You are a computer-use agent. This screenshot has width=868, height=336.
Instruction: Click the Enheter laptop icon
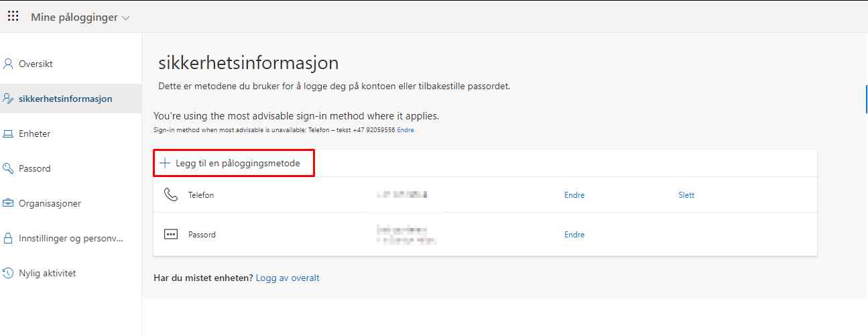pyautogui.click(x=8, y=134)
